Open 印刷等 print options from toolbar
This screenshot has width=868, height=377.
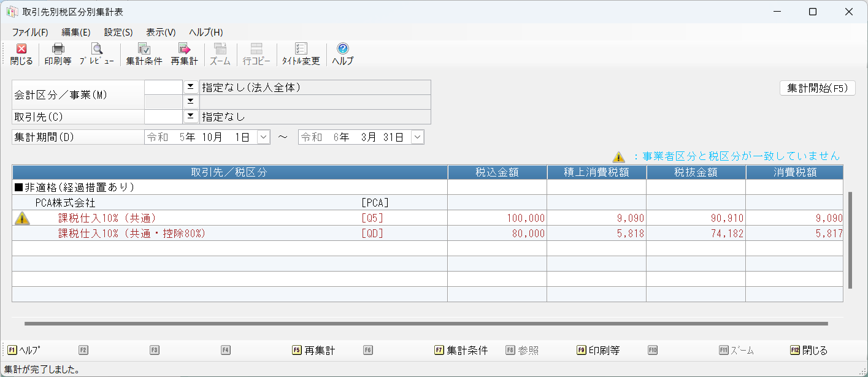coord(58,54)
